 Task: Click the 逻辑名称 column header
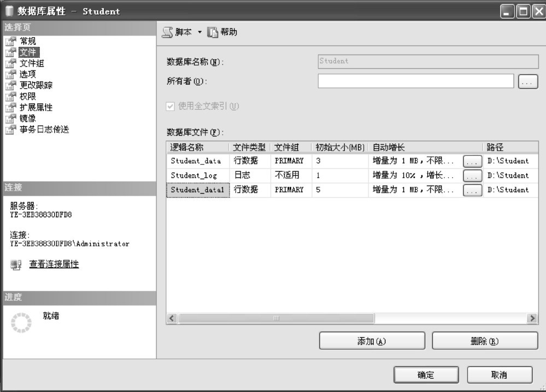198,148
